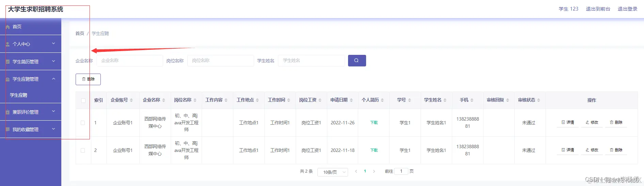Click 修改 for the 2022-11-26 row
The image size is (644, 186).
[x=592, y=123]
